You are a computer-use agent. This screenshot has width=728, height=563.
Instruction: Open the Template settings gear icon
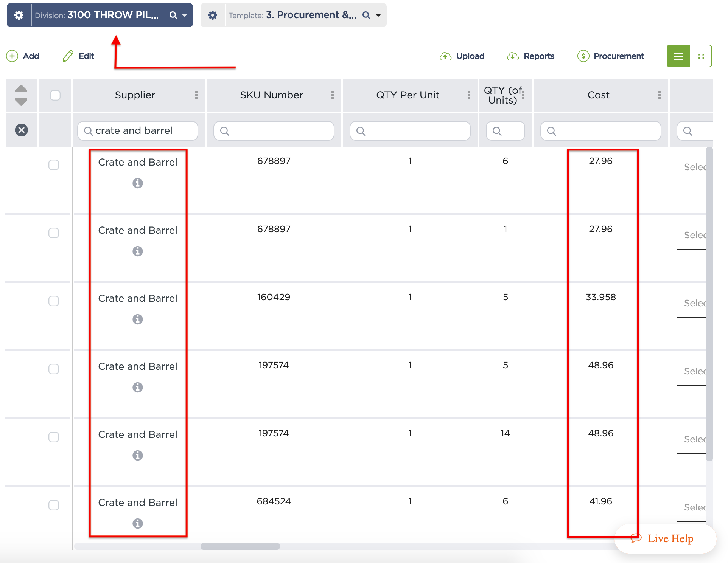[213, 15]
